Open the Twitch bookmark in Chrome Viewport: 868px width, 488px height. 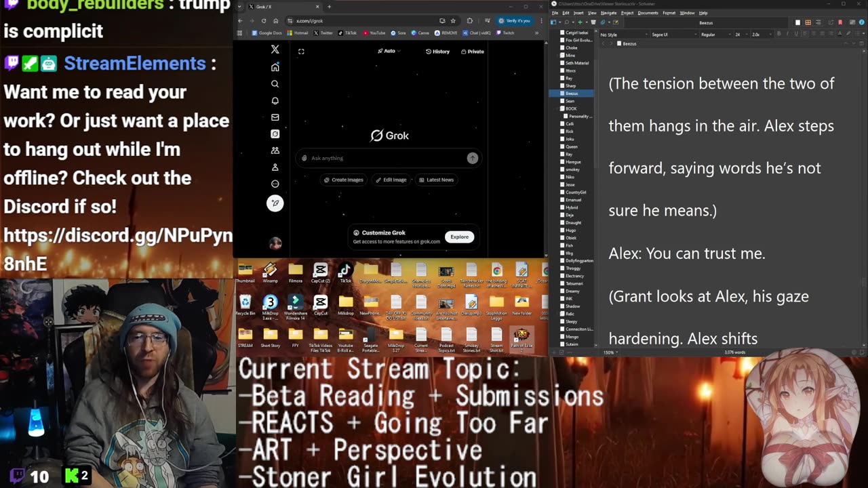coord(505,33)
